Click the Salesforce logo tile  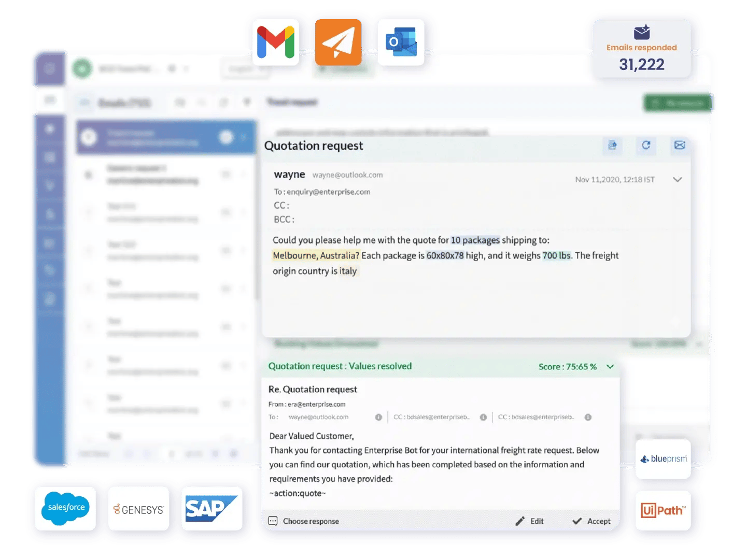[x=65, y=508]
